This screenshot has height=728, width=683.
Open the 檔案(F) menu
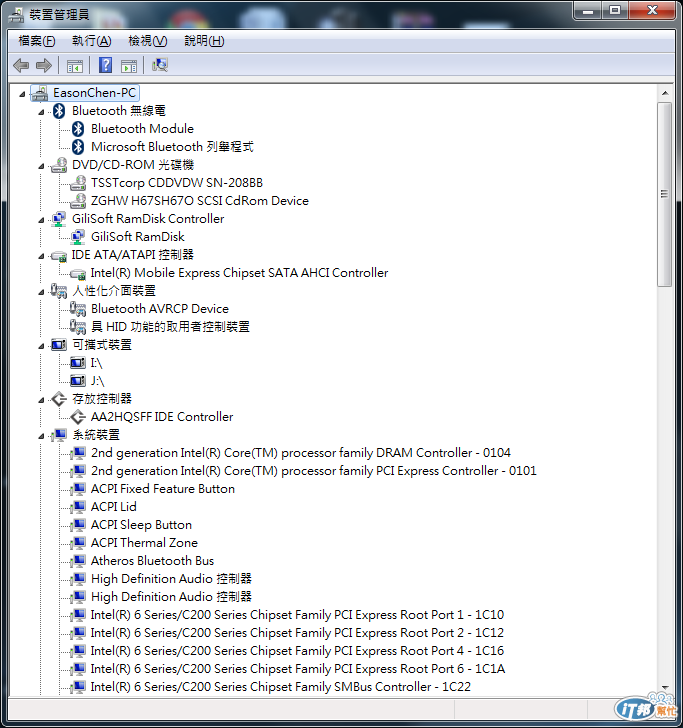coord(37,41)
